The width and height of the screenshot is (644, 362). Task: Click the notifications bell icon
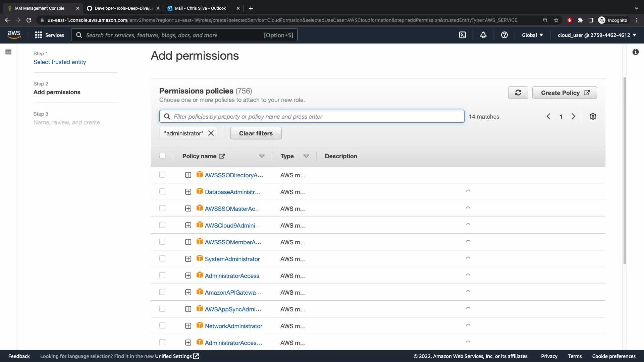click(x=483, y=35)
